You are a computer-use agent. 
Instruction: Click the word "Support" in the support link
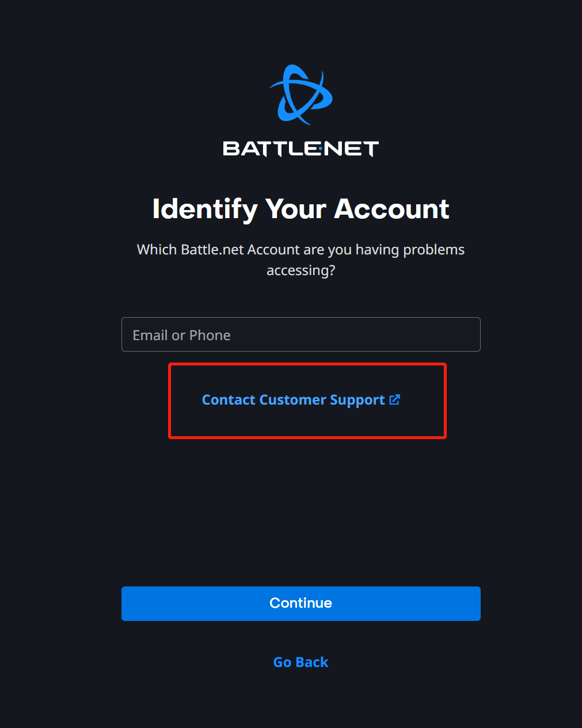coord(357,401)
